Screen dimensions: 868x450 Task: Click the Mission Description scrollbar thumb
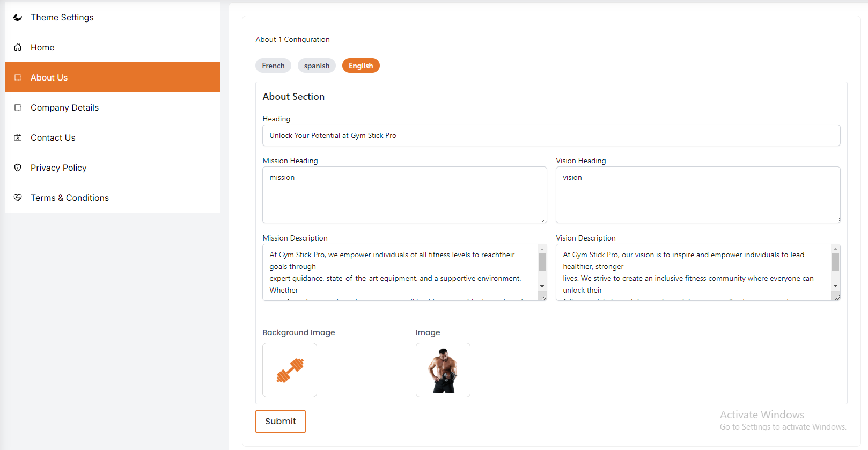coord(542,262)
